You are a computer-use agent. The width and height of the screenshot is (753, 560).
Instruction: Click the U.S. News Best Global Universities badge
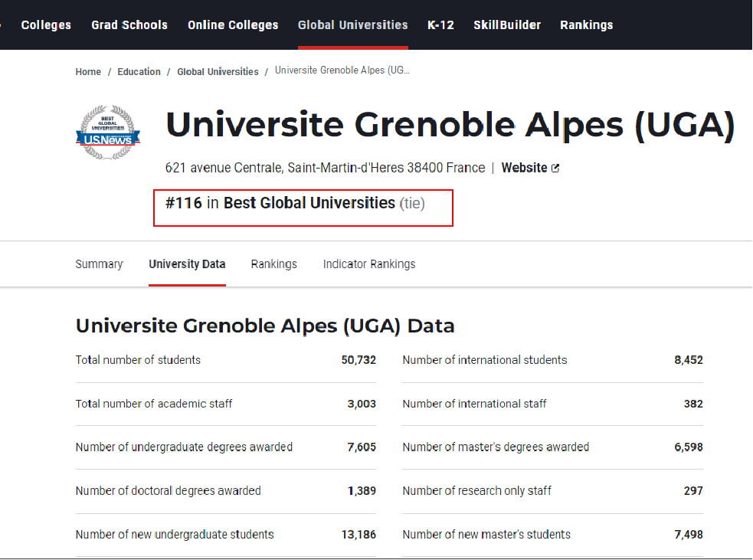coord(108,132)
